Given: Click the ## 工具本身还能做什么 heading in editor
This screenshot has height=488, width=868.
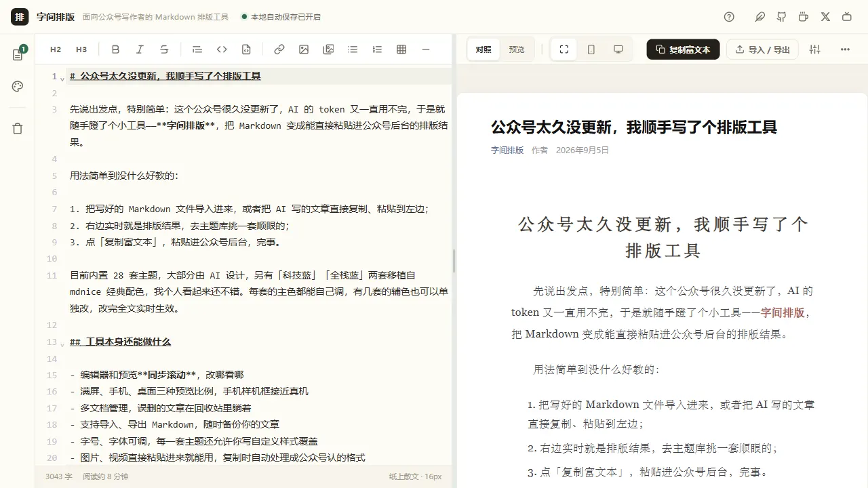Looking at the screenshot, I should pos(121,342).
